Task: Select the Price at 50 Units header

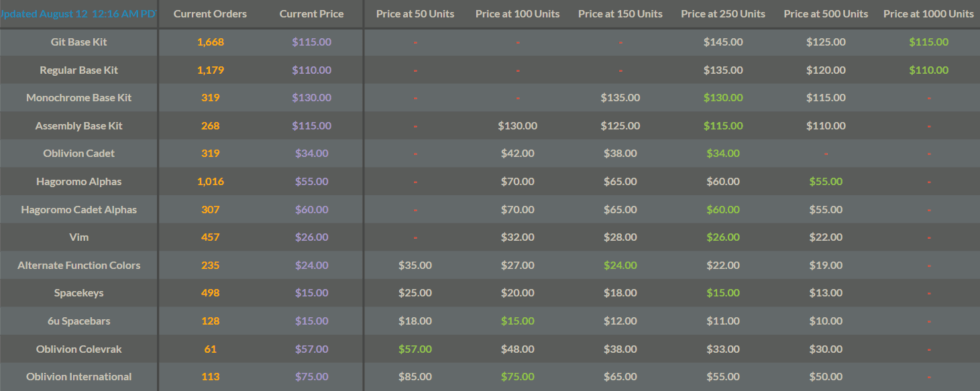Action: [x=415, y=14]
